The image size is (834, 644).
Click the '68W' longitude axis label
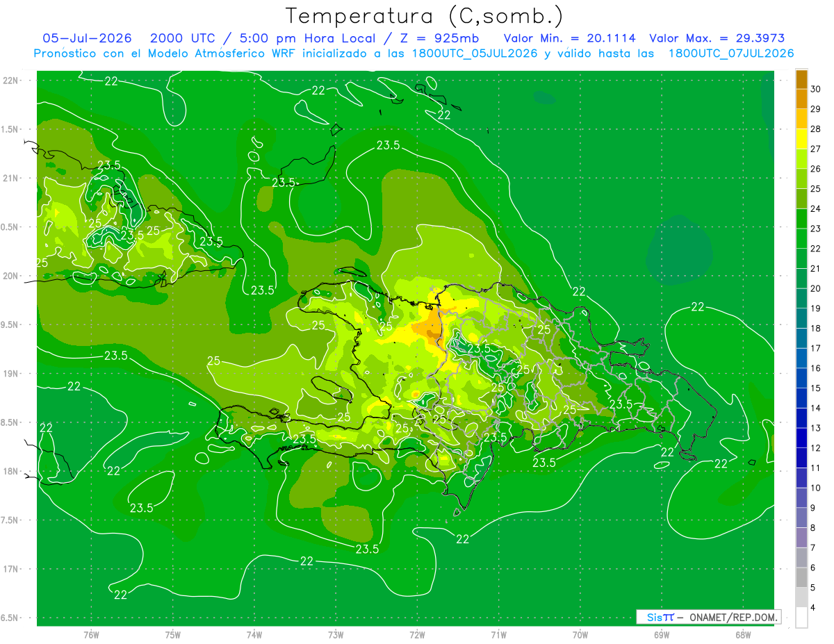click(x=743, y=635)
